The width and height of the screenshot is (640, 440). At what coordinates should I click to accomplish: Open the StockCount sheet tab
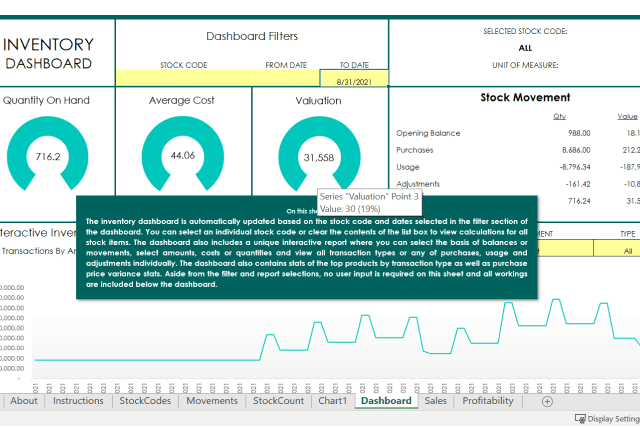tap(278, 401)
